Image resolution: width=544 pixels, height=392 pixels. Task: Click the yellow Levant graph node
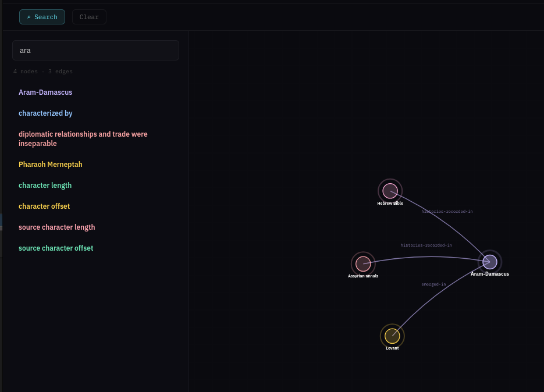392,336
